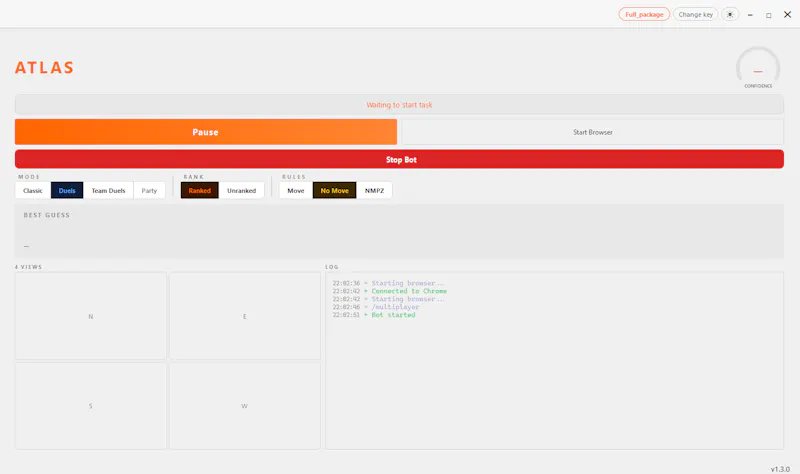Click the Full_package license badge
Image resolution: width=800 pixels, height=474 pixels.
pyautogui.click(x=644, y=14)
